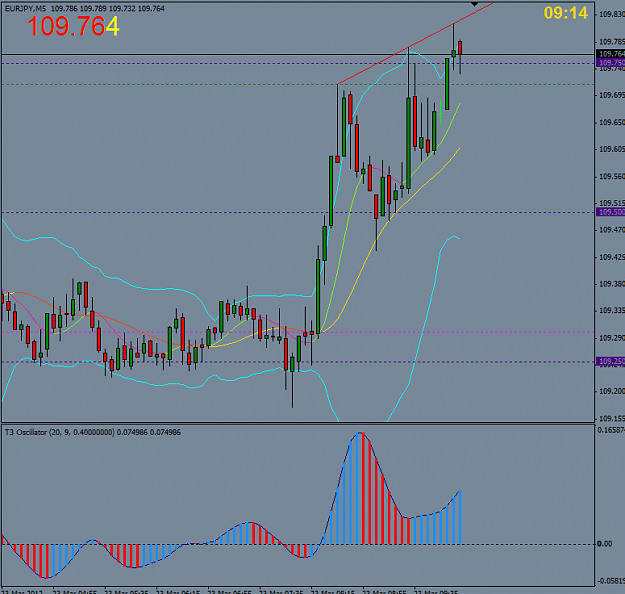Click the 109.605 price axis value

click(611, 149)
